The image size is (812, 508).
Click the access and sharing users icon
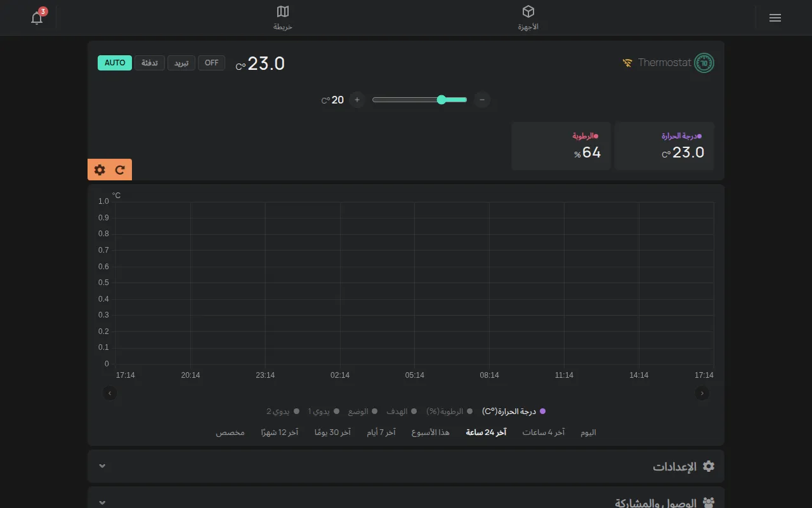point(709,502)
